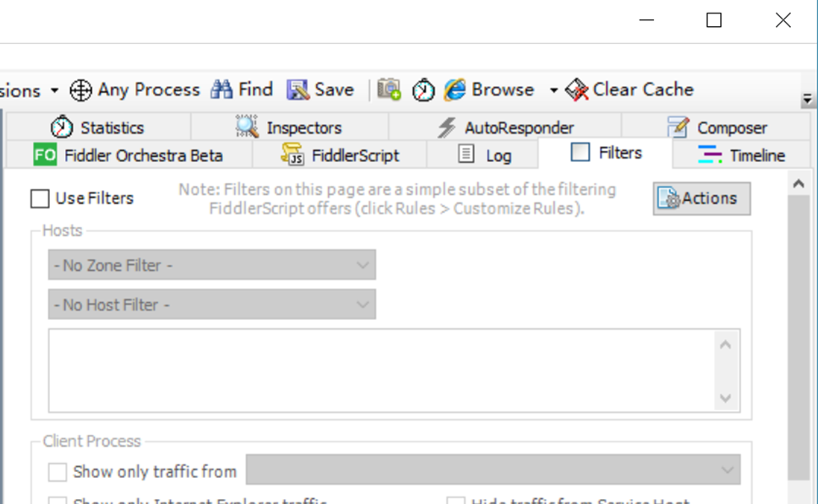Open the Sessions dropdown arrow in toolbar
818x504 pixels.
coord(54,90)
